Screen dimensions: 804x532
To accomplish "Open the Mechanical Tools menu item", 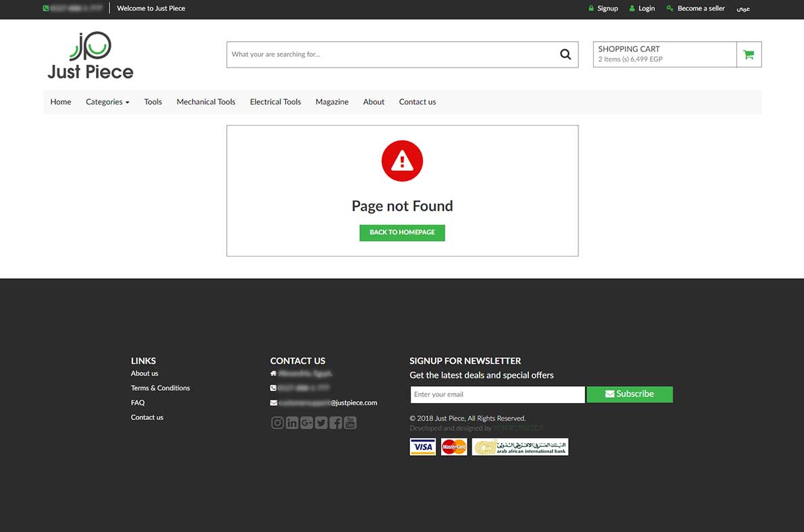I will pyautogui.click(x=206, y=102).
